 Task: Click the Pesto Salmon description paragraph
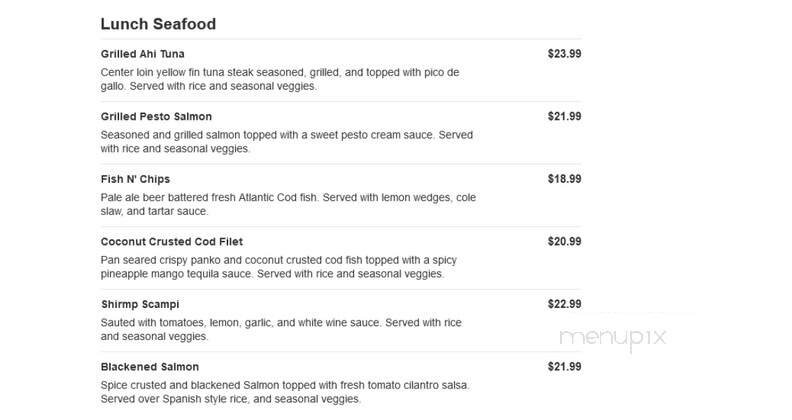[x=286, y=142]
